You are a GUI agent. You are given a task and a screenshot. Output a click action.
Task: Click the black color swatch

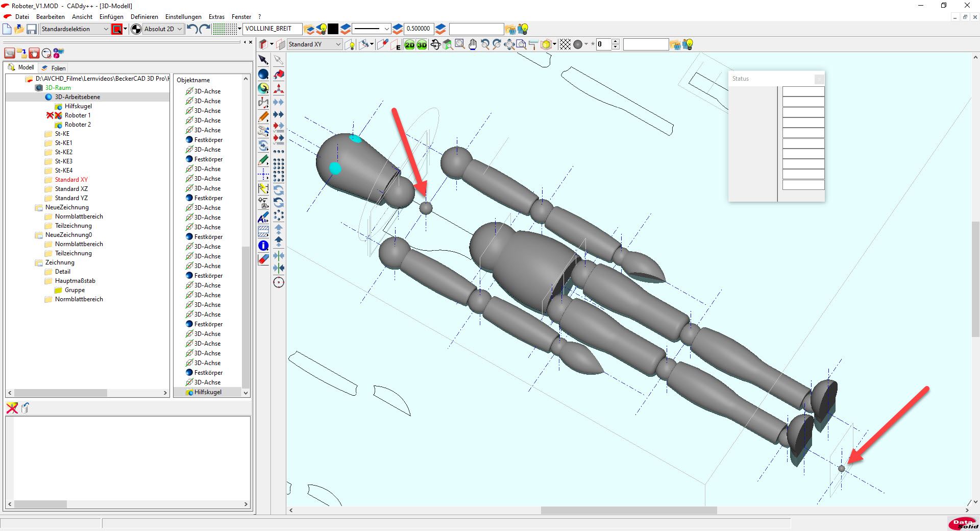click(333, 29)
